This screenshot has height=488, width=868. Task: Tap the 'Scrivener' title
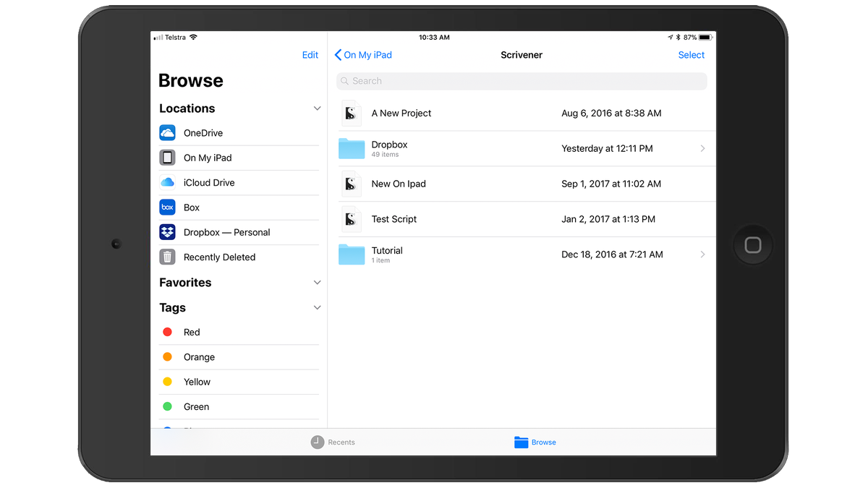(522, 55)
